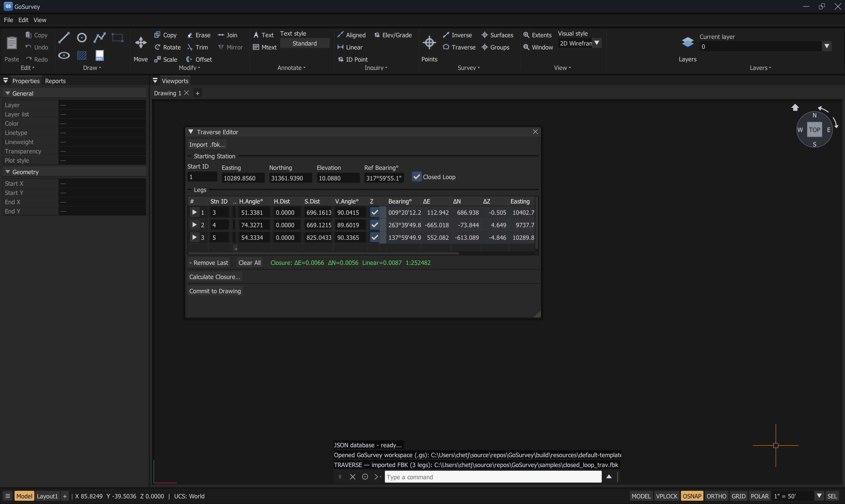Click the Move tool icon
Viewport: 845px width, 504px height.
click(141, 43)
